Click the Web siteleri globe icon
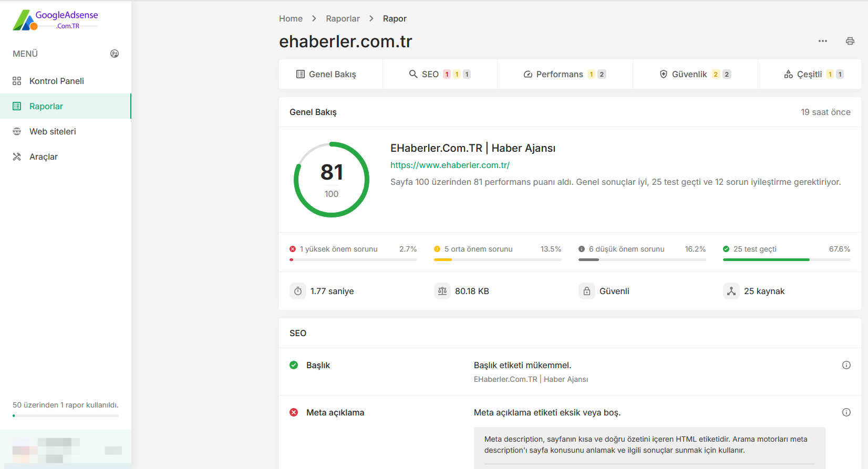868x469 pixels. pos(17,131)
